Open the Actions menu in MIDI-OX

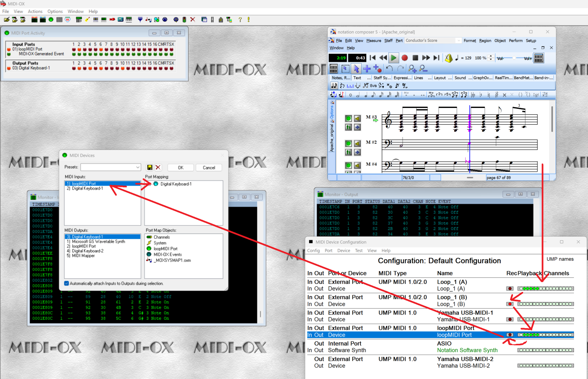pos(35,12)
